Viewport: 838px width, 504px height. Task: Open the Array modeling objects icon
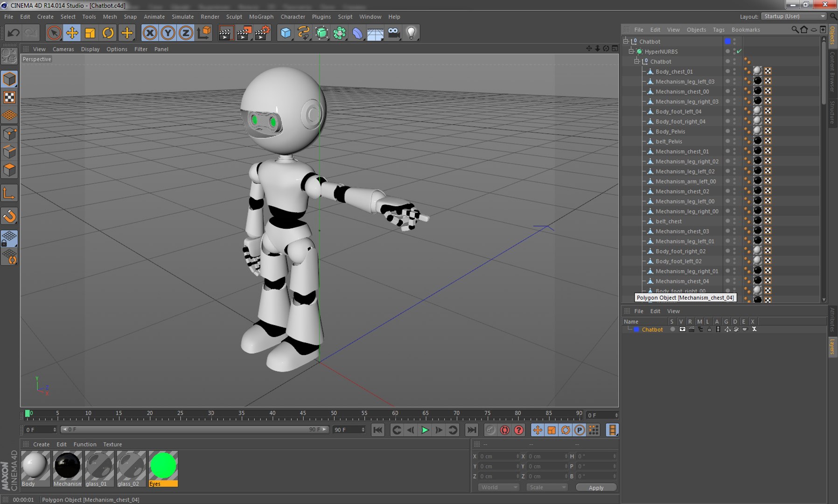340,33
